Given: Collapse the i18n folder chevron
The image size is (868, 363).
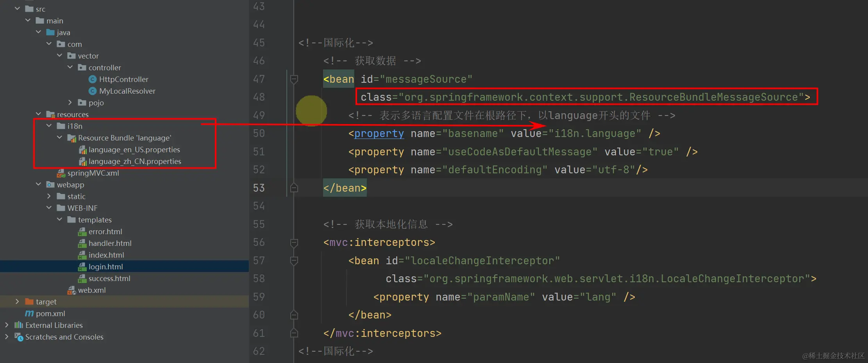Looking at the screenshot, I should click(x=49, y=125).
